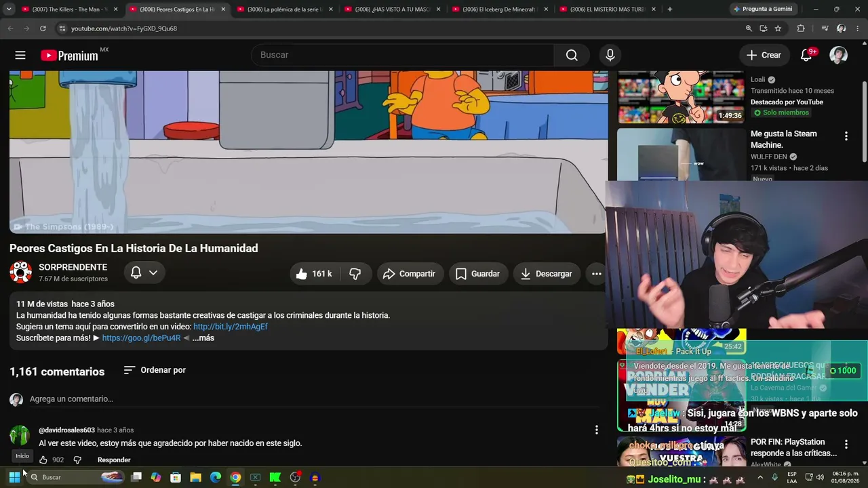The height and width of the screenshot is (488, 868).
Task: Switch to The Killers - The Man tab
Action: pyautogui.click(x=70, y=9)
